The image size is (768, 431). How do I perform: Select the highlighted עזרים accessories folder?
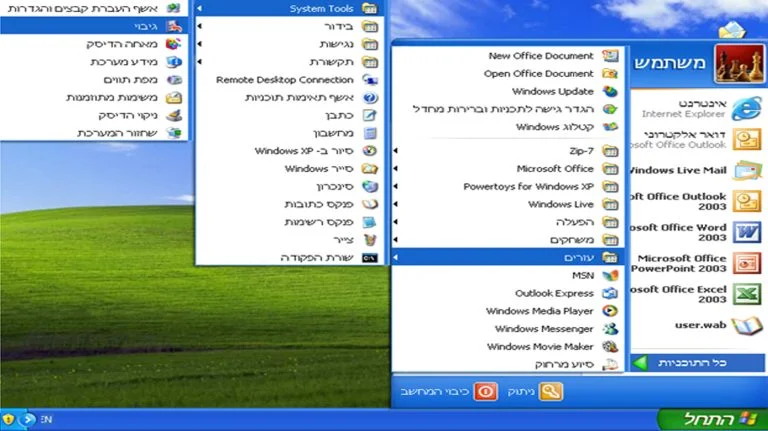[x=508, y=257]
